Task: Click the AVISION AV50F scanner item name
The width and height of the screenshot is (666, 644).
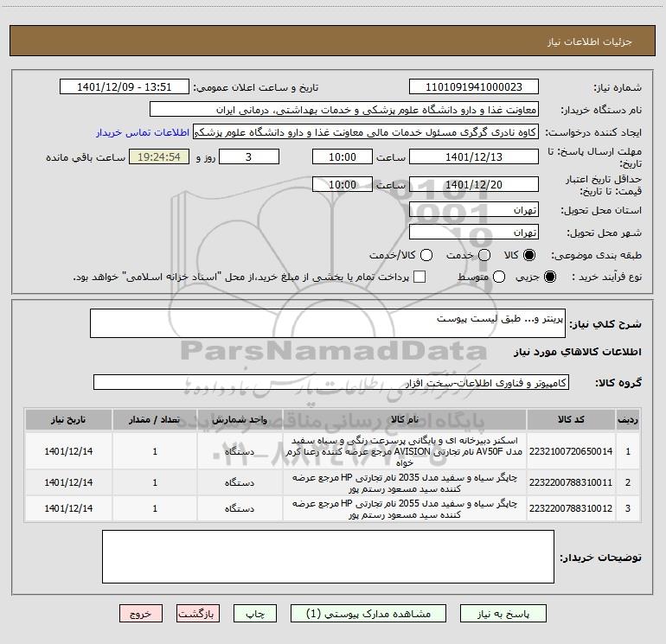Action: [405, 451]
